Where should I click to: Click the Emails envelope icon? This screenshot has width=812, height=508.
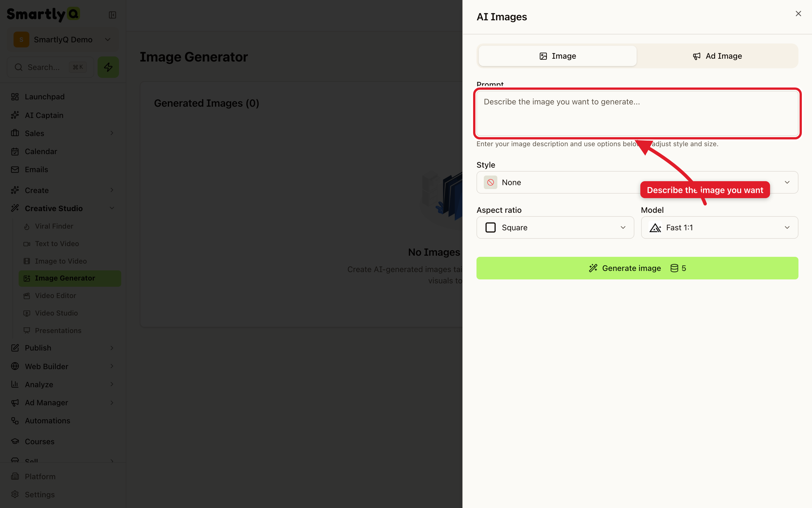click(x=15, y=170)
